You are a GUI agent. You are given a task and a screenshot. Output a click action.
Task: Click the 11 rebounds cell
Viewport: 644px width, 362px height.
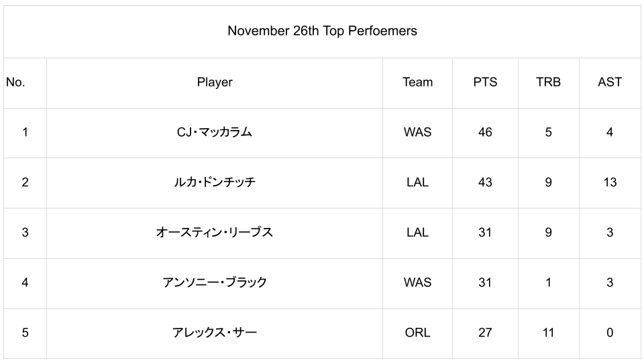tap(548, 333)
